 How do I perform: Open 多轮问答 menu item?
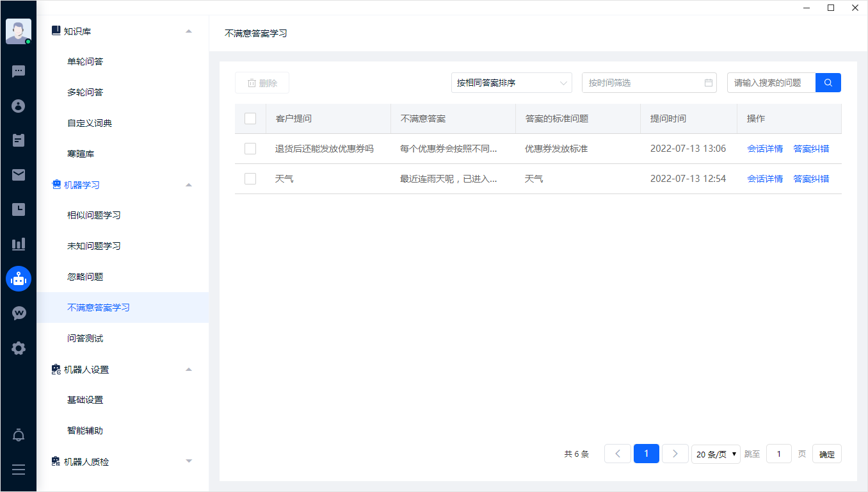click(123, 92)
